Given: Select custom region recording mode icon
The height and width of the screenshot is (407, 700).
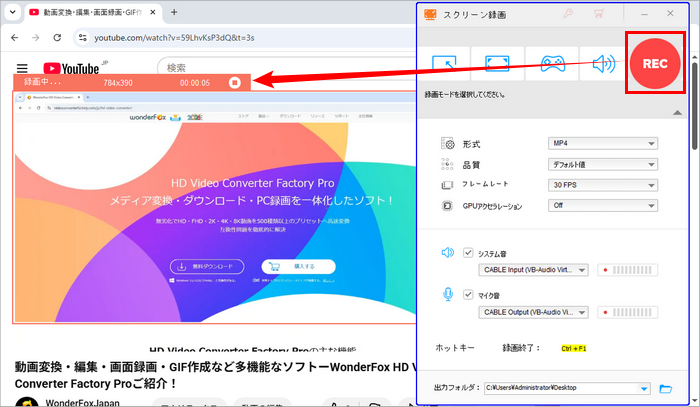Looking at the screenshot, I should (444, 64).
